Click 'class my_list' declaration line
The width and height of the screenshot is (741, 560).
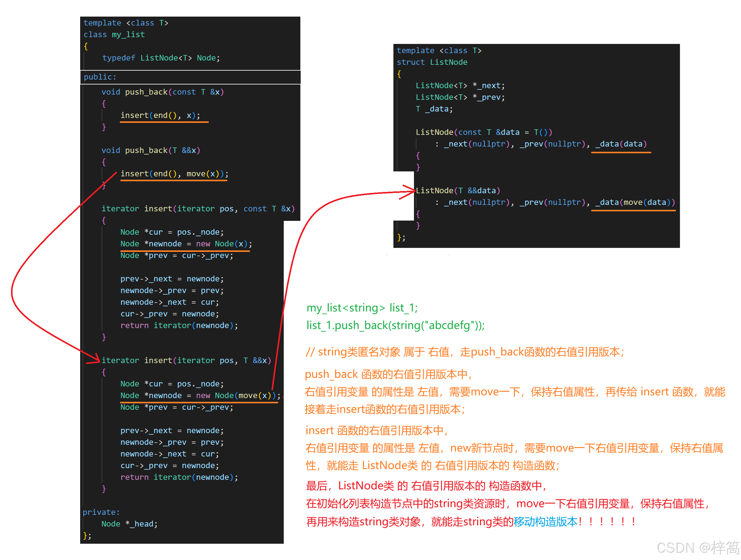pyautogui.click(x=114, y=35)
